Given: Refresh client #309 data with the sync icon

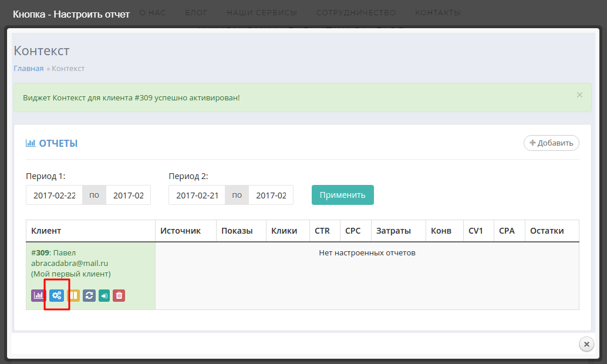Looking at the screenshot, I should (x=89, y=295).
